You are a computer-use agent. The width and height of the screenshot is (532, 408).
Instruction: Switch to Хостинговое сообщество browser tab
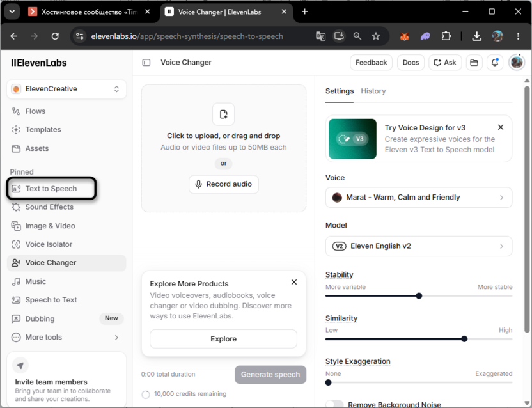pyautogui.click(x=89, y=12)
